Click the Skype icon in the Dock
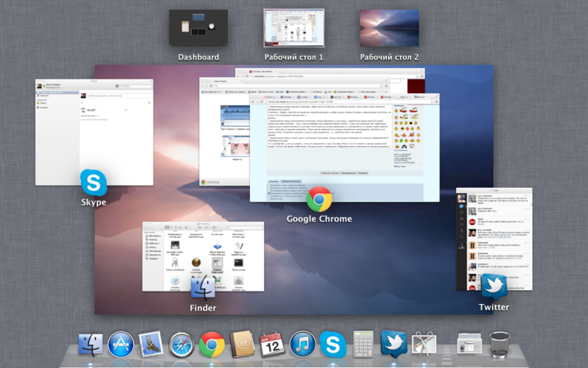 point(333,344)
